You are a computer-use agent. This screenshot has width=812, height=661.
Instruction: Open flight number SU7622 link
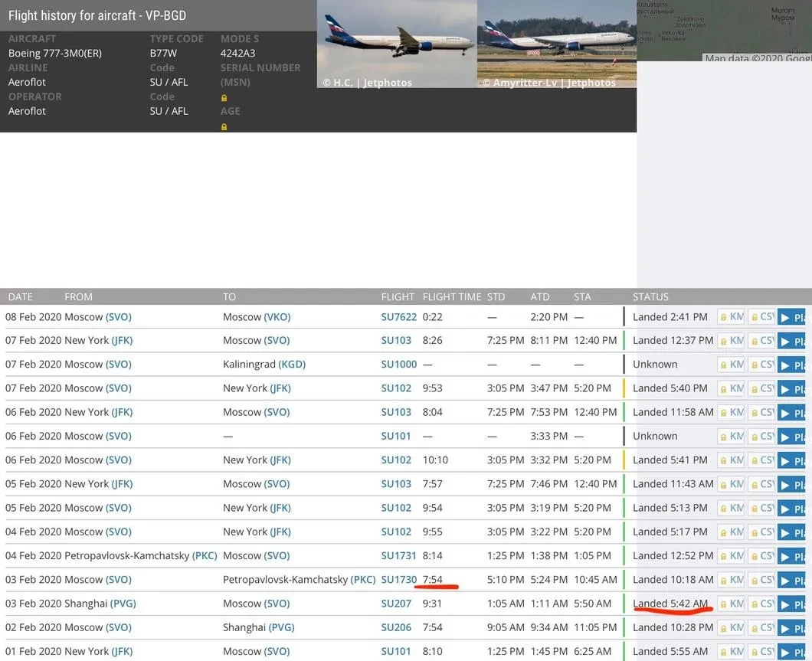(398, 317)
